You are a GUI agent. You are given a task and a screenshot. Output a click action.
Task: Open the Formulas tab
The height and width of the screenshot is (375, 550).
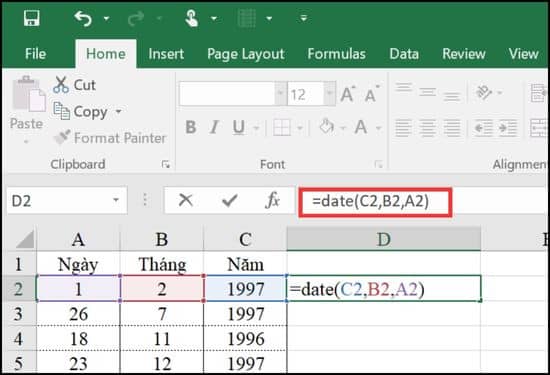click(x=336, y=54)
